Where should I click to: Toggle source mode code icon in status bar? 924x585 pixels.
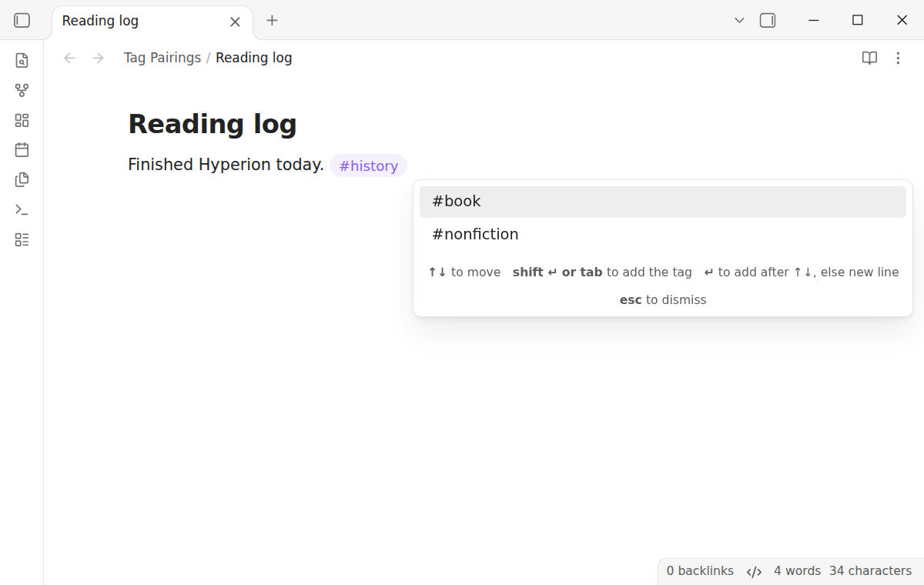pyautogui.click(x=755, y=571)
